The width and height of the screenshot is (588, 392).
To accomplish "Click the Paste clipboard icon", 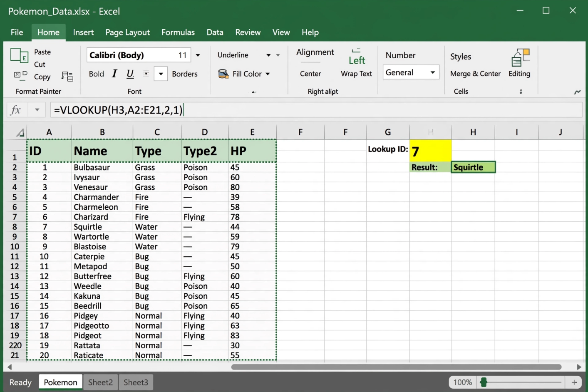I will tap(19, 56).
